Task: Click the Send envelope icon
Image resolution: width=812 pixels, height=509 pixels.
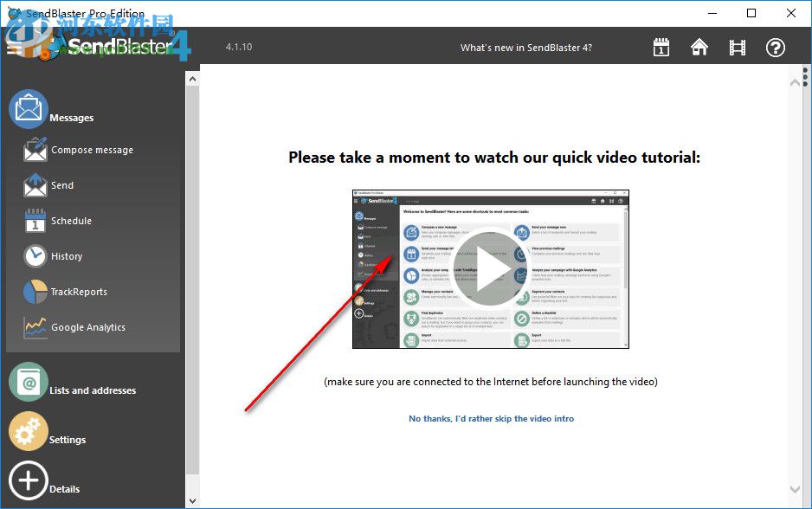Action: point(35,185)
